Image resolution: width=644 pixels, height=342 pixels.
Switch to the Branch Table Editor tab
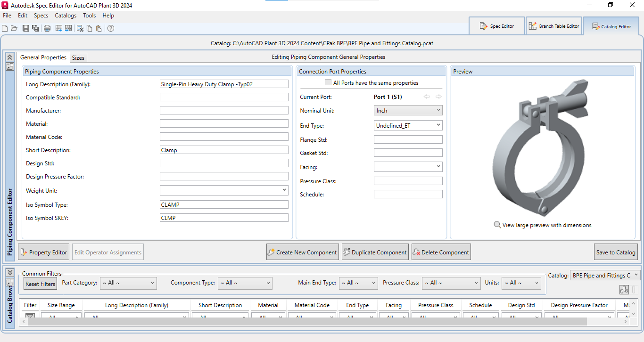coord(554,26)
